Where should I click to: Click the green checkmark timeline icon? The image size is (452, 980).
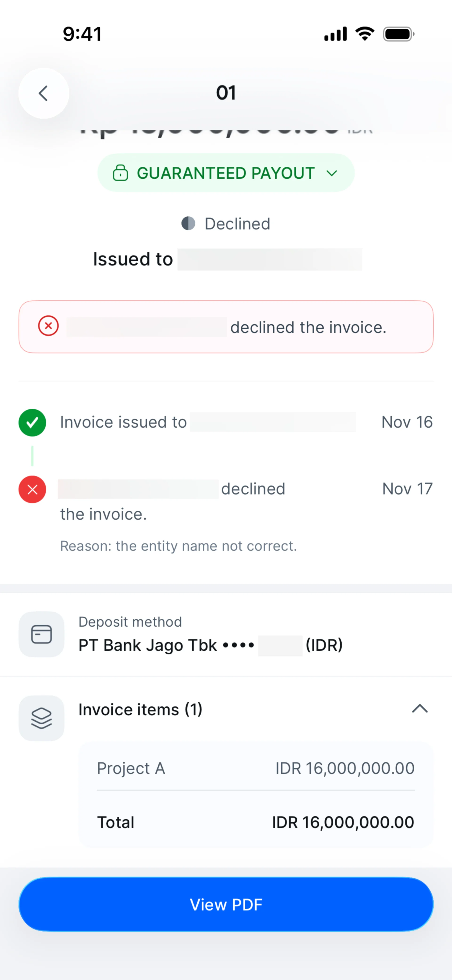(x=32, y=423)
